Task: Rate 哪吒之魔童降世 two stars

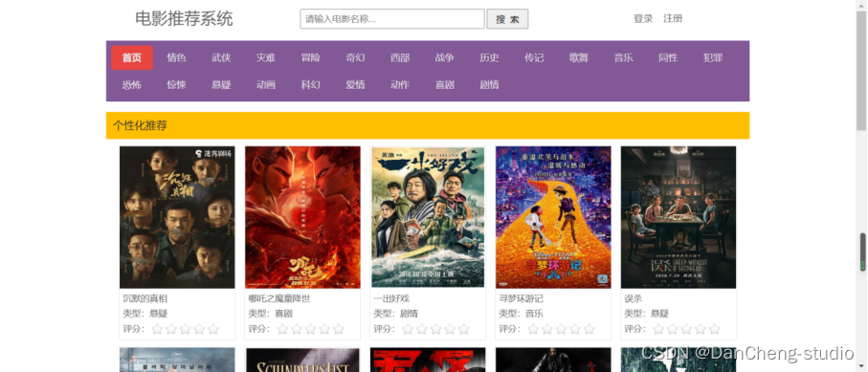Action: click(297, 329)
